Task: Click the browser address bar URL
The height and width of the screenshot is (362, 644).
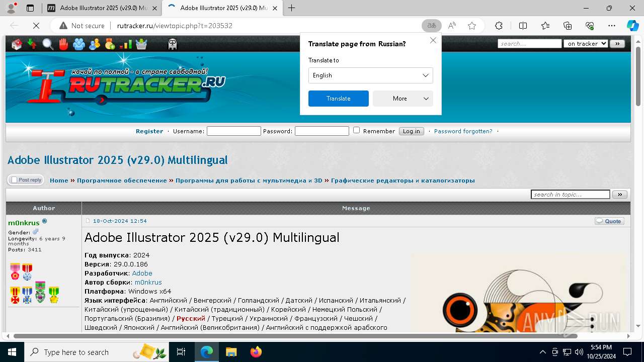Action: (x=175, y=26)
